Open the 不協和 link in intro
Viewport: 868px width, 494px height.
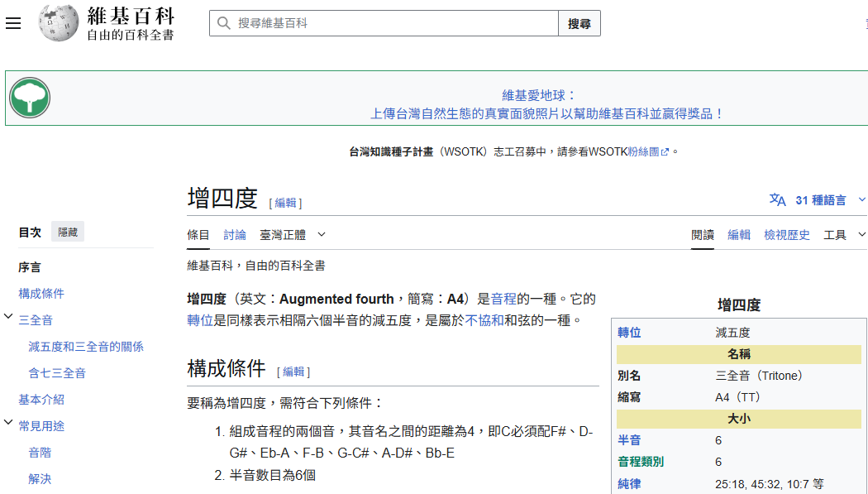484,320
